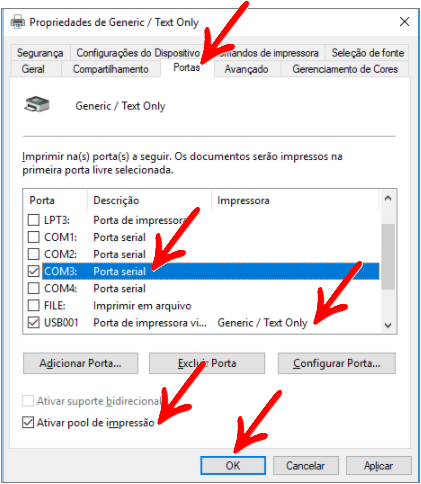Click the Generic / Text Only printer icon
421x484 pixels.
coord(37,104)
